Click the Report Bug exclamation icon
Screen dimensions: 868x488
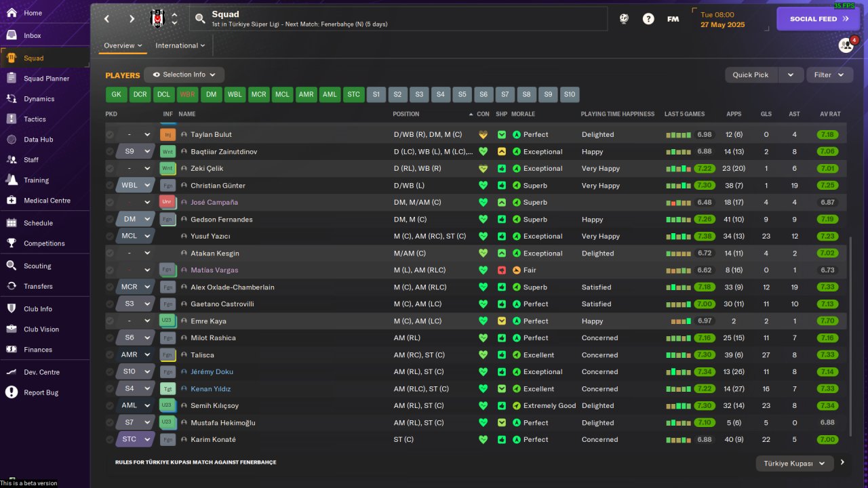point(12,392)
